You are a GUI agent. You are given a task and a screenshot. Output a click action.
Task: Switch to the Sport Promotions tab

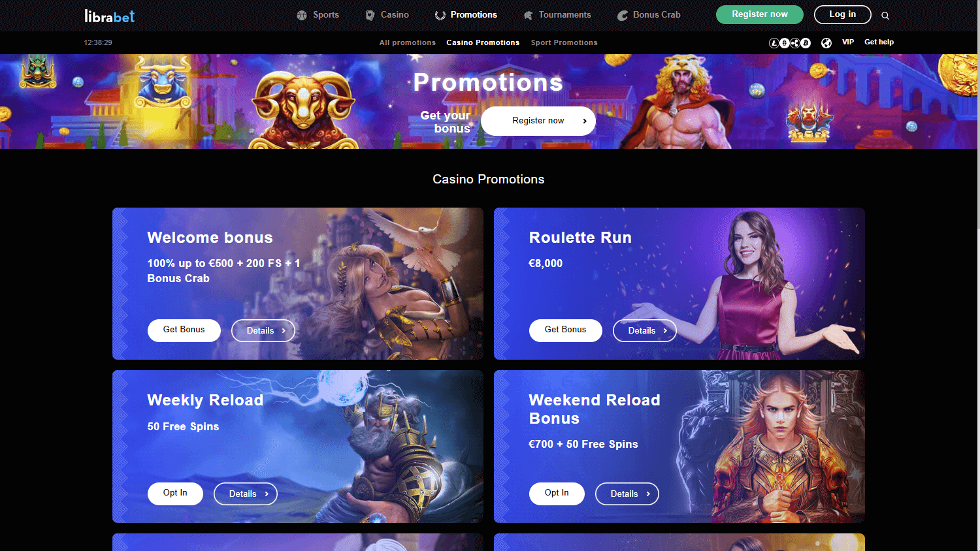[x=564, y=42]
